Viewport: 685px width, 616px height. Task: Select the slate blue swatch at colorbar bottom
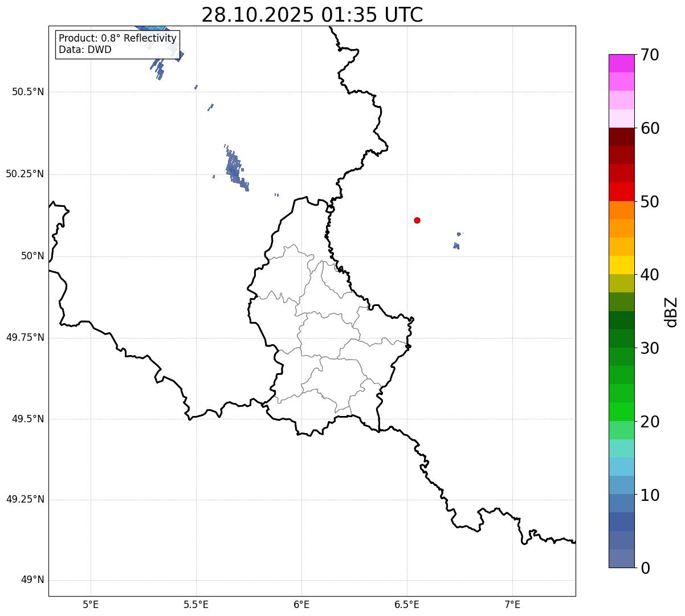click(x=621, y=558)
